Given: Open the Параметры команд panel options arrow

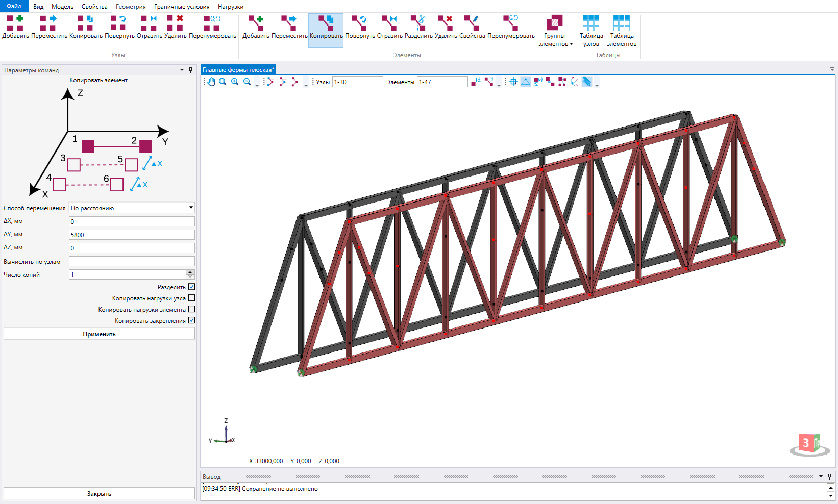Looking at the screenshot, I should pos(182,70).
